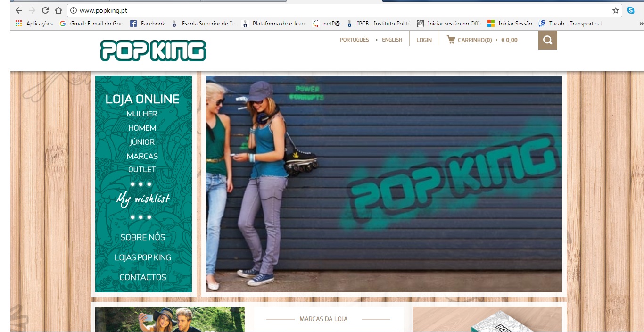This screenshot has width=644, height=332.
Task: Click the Marcas da Loja heading
Action: (x=323, y=319)
